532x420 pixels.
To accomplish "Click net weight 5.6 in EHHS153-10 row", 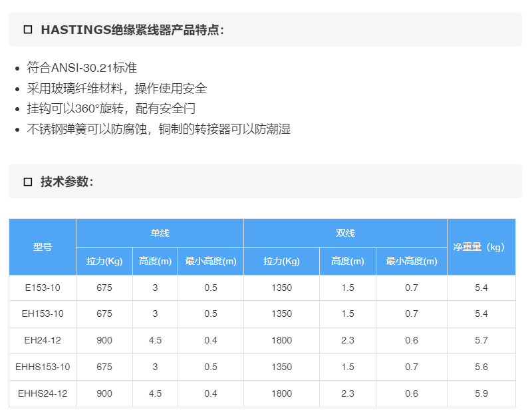I will pos(481,367).
